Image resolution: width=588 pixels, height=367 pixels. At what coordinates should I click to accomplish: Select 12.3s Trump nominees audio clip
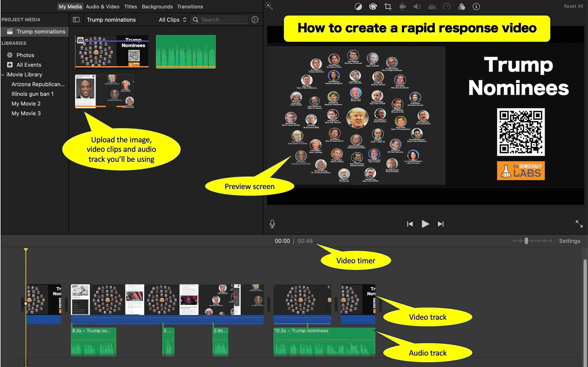(x=324, y=342)
